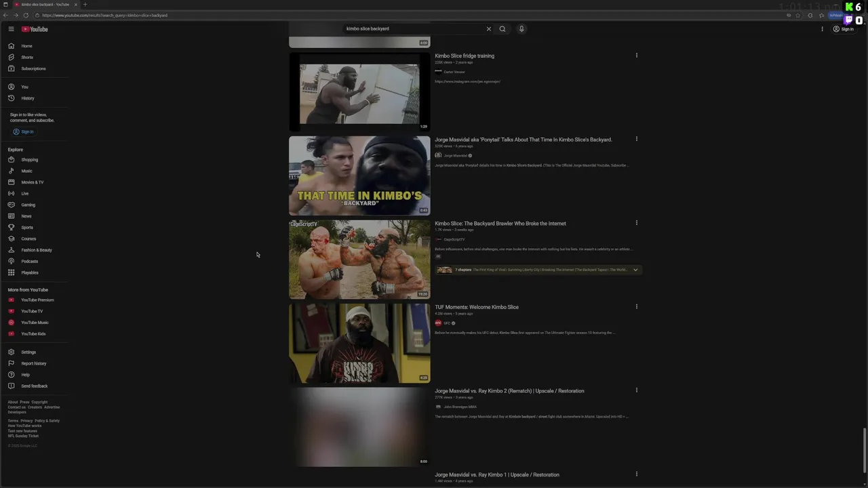Open Report history in sidebar
Screen dimensions: 868x488
click(x=34, y=363)
